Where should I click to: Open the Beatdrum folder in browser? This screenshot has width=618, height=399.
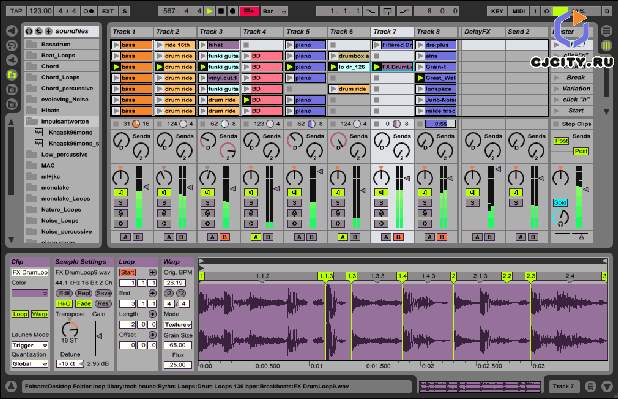click(62, 44)
